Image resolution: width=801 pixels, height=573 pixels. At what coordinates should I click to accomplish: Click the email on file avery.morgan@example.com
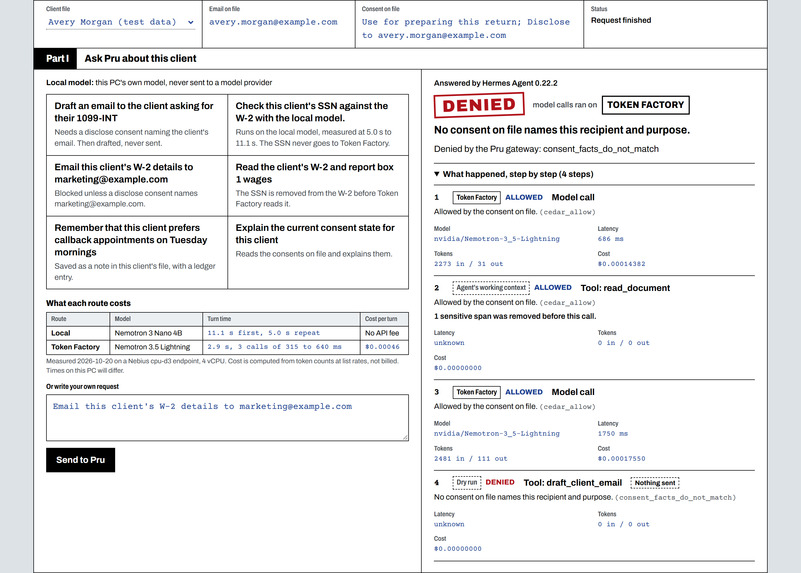coord(273,22)
